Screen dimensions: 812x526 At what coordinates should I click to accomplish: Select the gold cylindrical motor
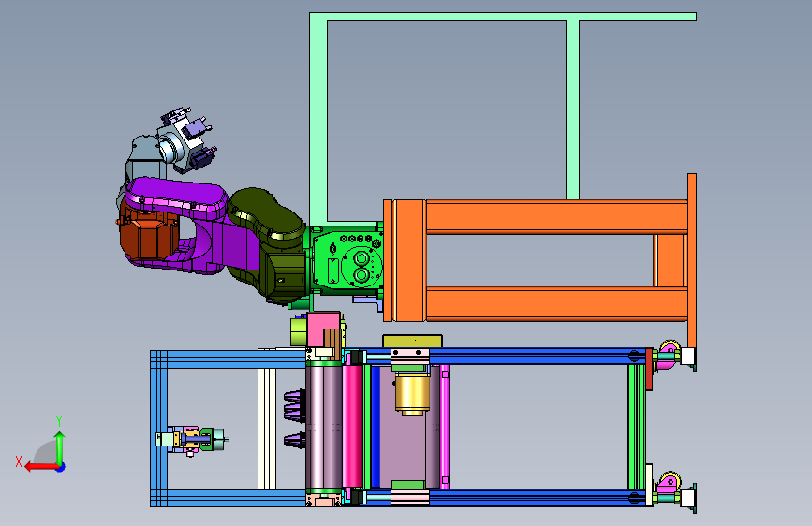[412, 395]
